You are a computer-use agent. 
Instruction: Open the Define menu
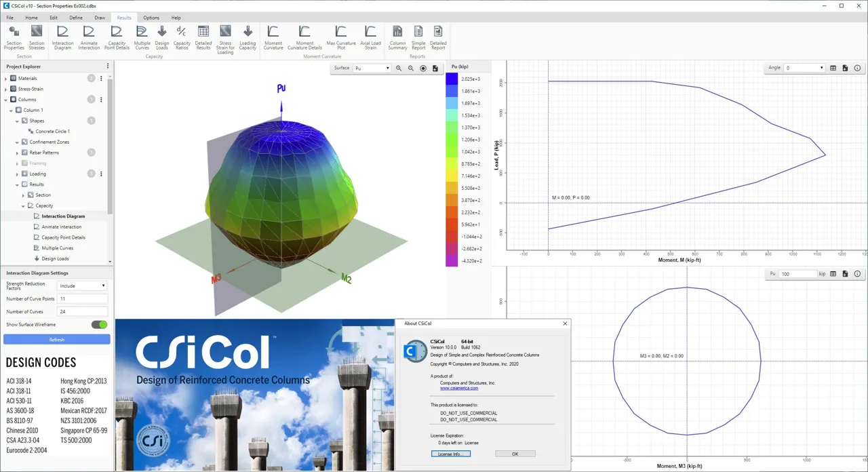pos(76,18)
